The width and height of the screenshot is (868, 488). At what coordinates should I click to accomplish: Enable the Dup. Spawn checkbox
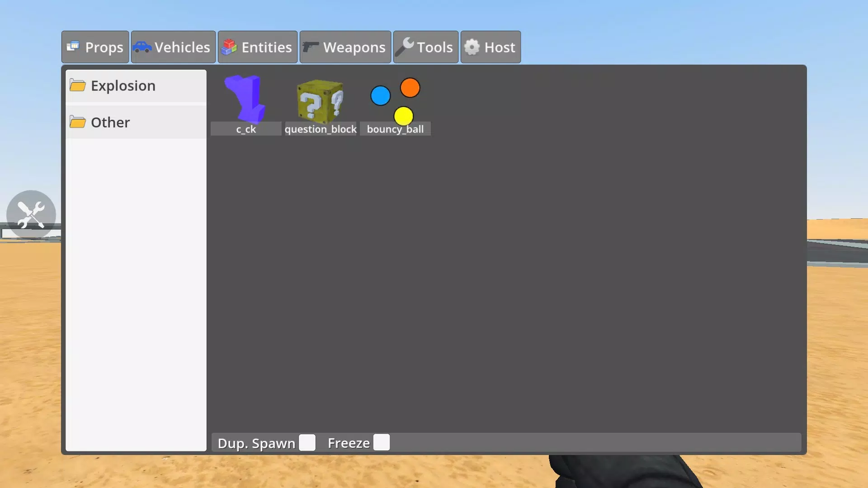(x=307, y=443)
